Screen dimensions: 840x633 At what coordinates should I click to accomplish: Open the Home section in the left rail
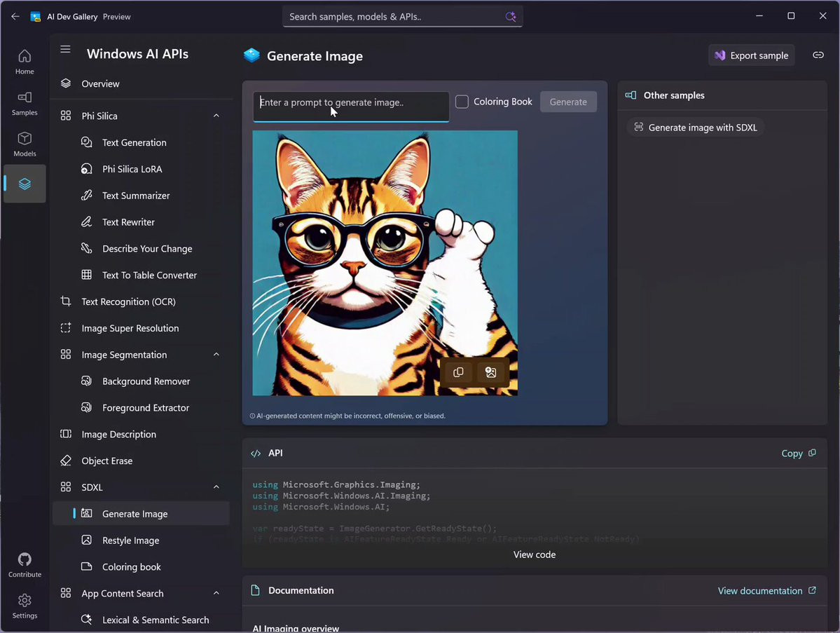coord(25,62)
